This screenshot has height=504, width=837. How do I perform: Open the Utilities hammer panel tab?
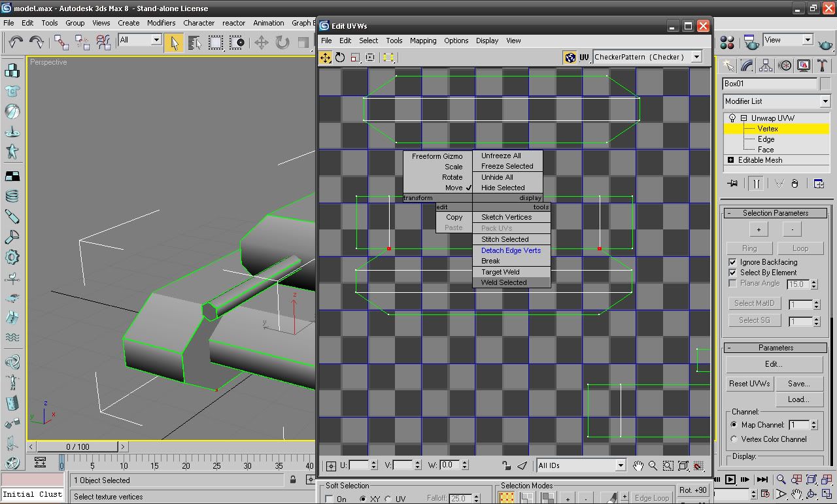point(822,65)
